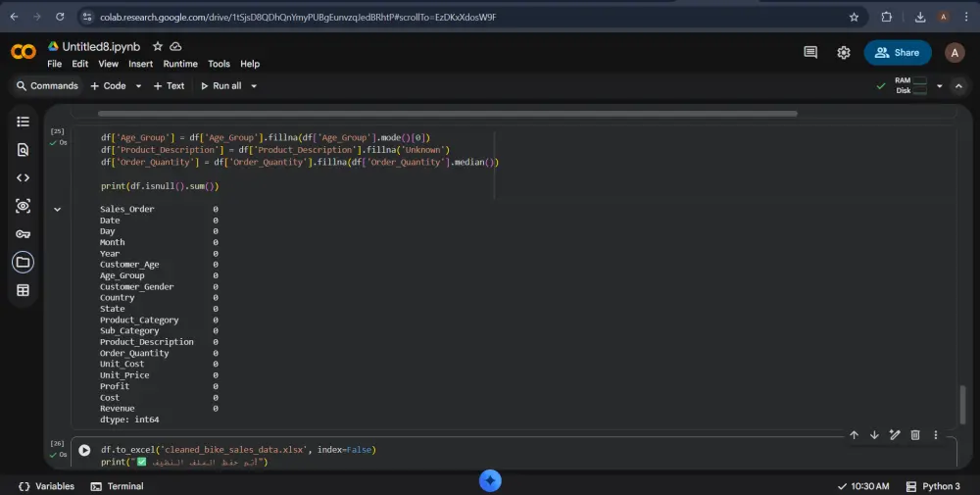Reload the page

tap(60, 17)
